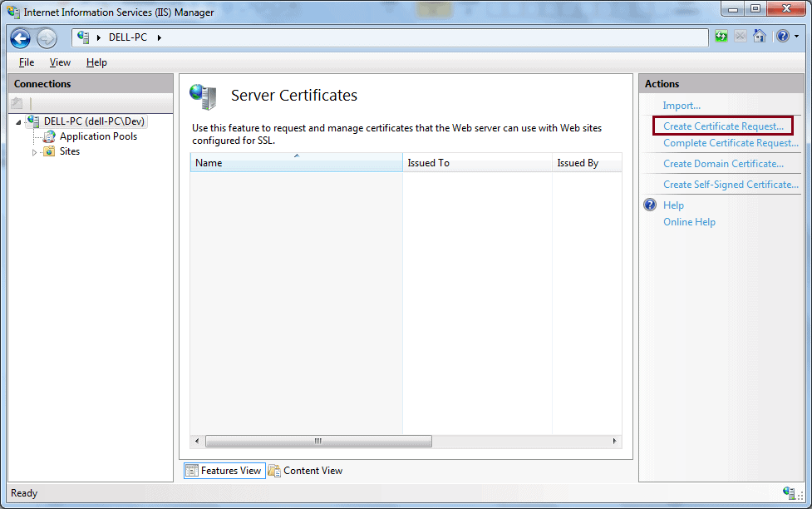This screenshot has width=812, height=509.
Task: Click the Server Certificates feature icon
Action: point(202,95)
